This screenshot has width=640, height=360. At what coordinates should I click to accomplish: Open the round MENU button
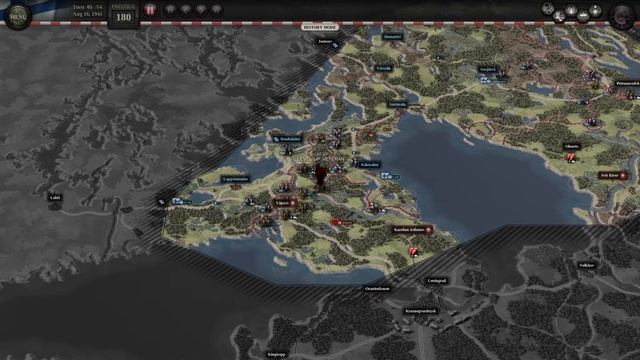17,16
